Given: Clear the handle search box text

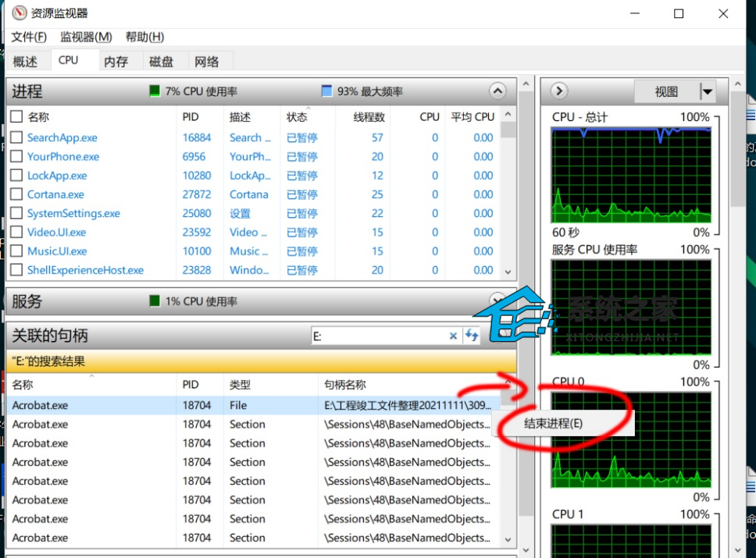Looking at the screenshot, I should pyautogui.click(x=453, y=336).
